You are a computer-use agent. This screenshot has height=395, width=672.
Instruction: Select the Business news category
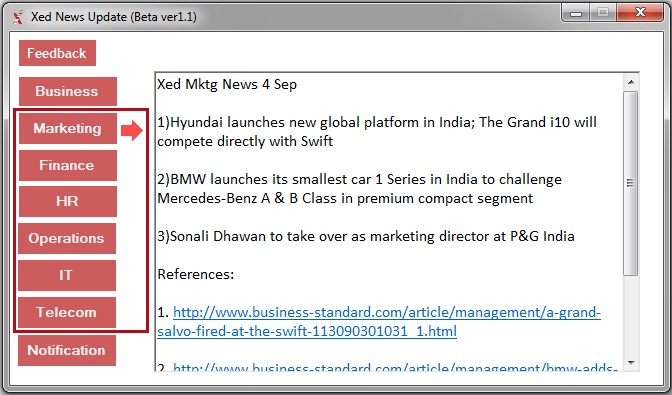click(x=68, y=91)
